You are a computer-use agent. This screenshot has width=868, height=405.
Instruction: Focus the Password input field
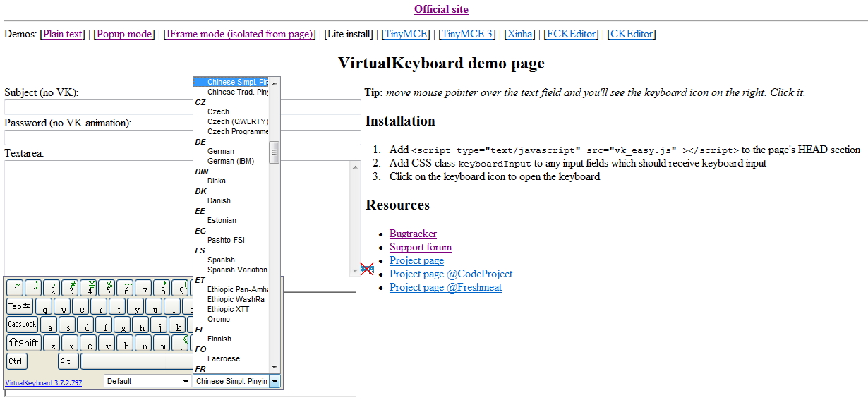tap(183, 138)
